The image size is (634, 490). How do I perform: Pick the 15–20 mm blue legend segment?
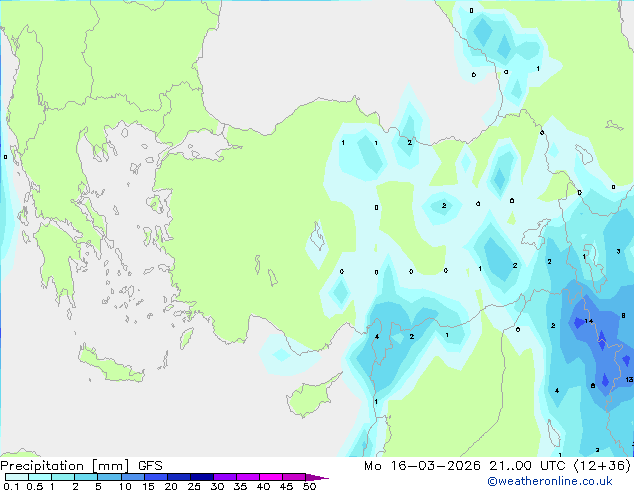click(156, 477)
